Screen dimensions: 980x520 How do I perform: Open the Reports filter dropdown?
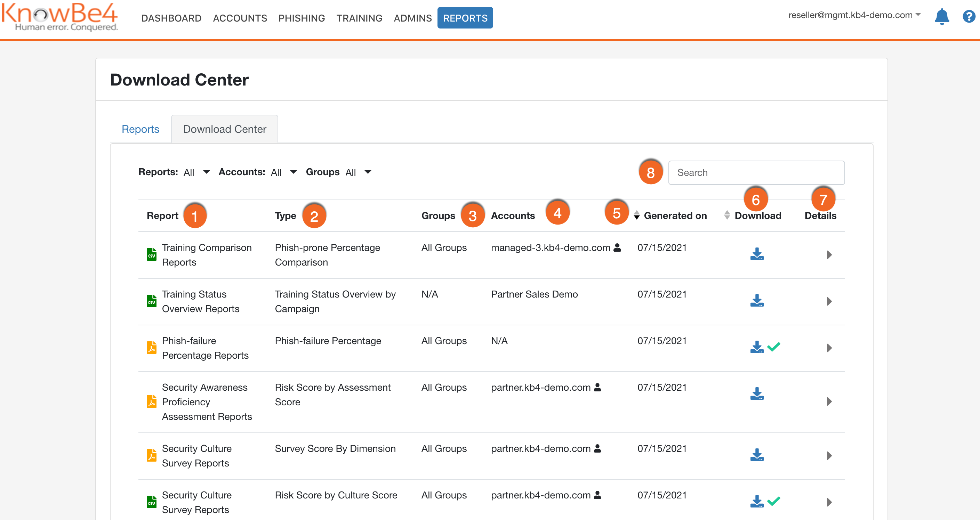pos(196,172)
